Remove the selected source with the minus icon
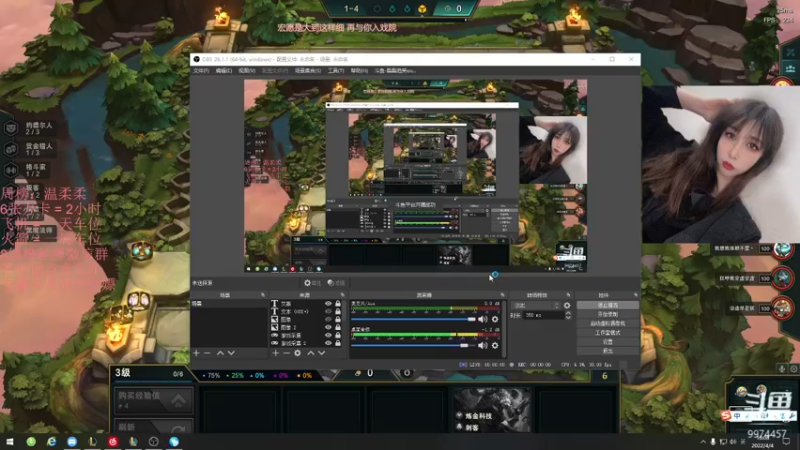800x450 pixels. [286, 353]
